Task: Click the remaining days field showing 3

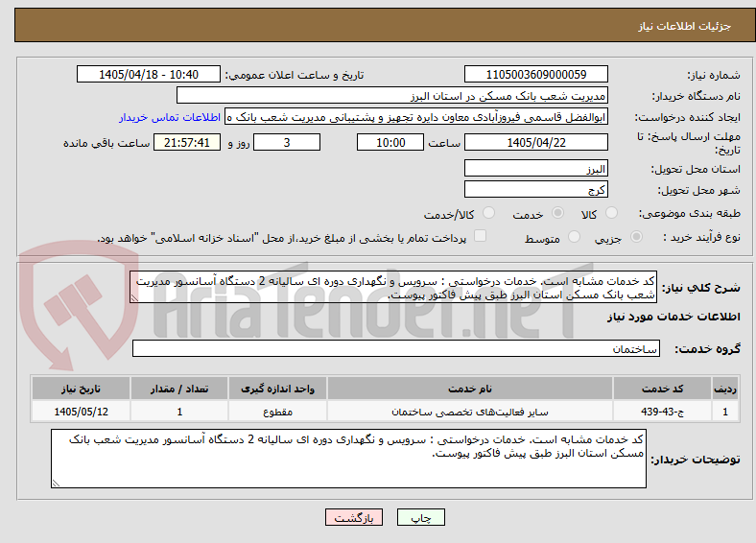Action: 287,142
